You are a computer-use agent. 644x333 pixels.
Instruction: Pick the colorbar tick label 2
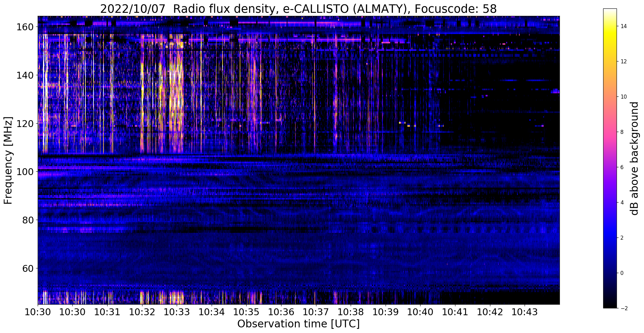point(622,238)
